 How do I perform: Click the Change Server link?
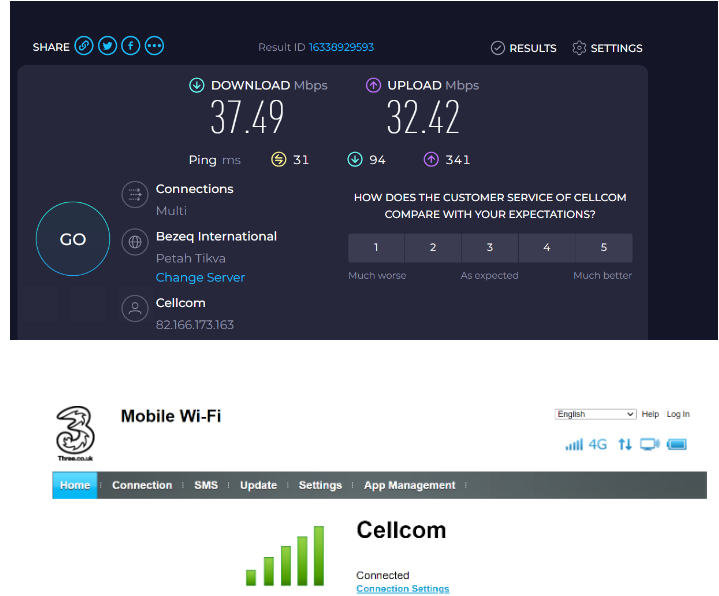(x=200, y=278)
